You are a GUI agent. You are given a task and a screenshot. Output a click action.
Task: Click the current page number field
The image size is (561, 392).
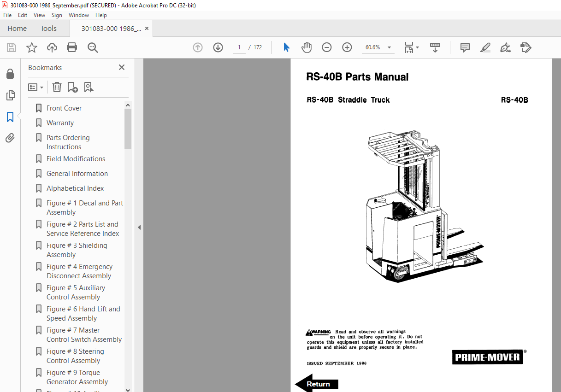click(x=239, y=47)
